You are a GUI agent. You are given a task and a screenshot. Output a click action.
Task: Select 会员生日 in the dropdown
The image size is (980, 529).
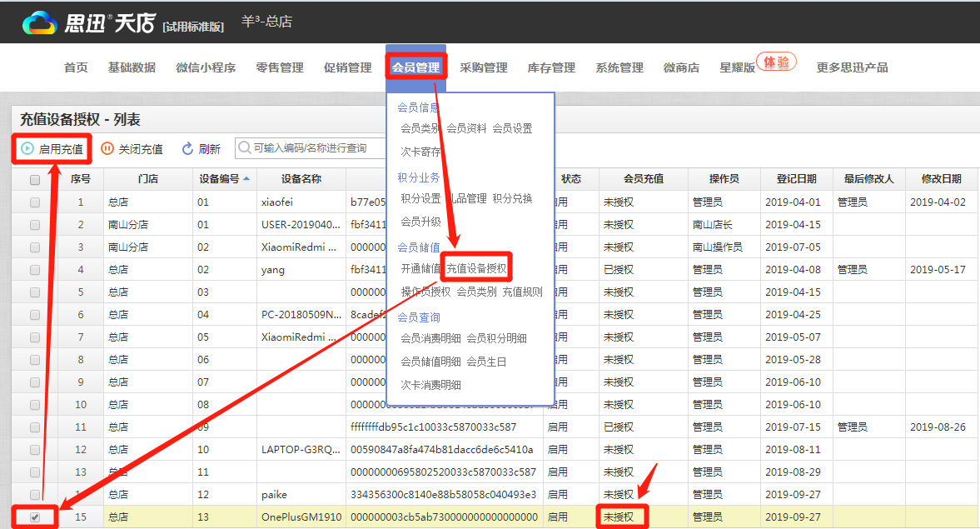pos(486,362)
